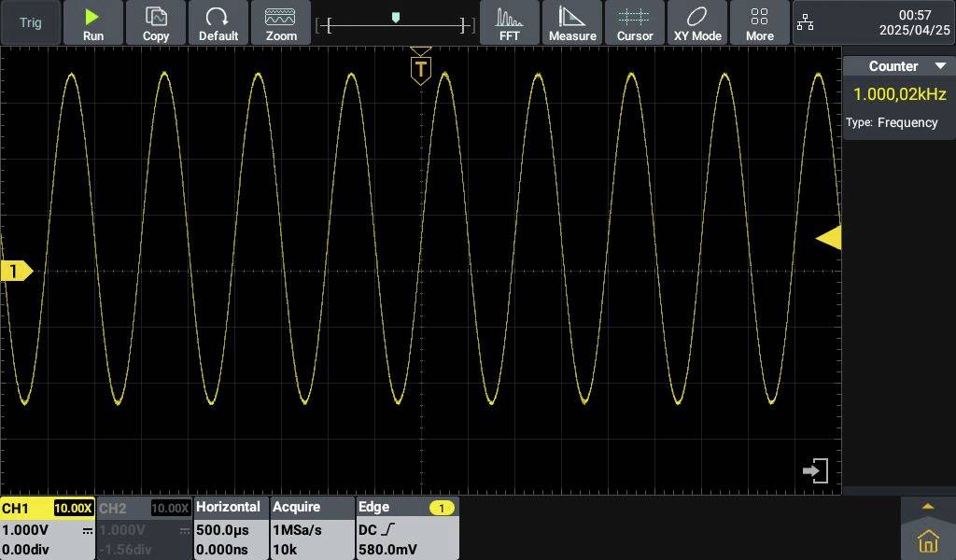
Task: Select the FFT analysis tool
Action: point(509,22)
